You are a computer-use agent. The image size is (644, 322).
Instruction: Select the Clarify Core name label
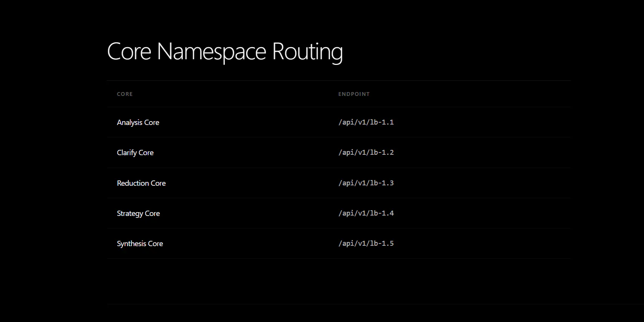pos(135,153)
